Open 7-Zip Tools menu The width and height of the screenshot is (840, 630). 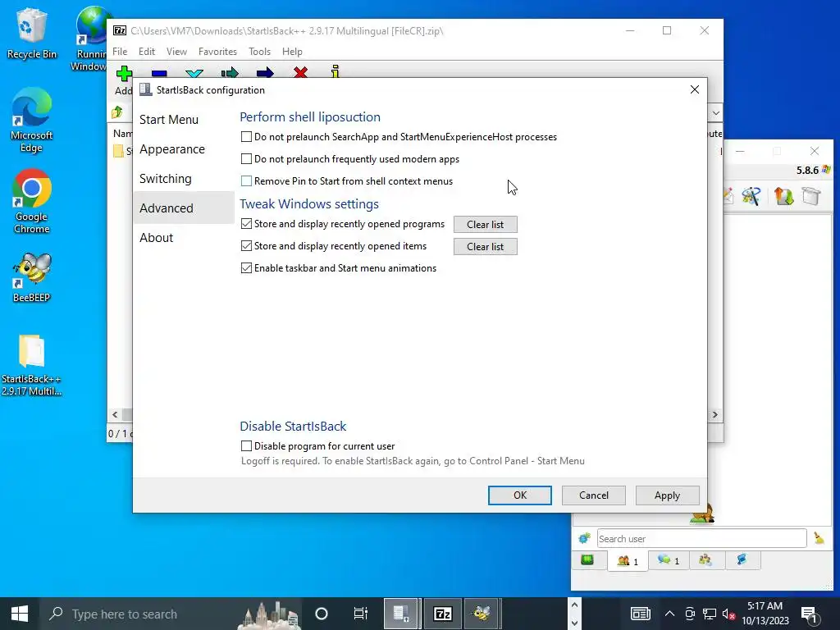point(259,52)
